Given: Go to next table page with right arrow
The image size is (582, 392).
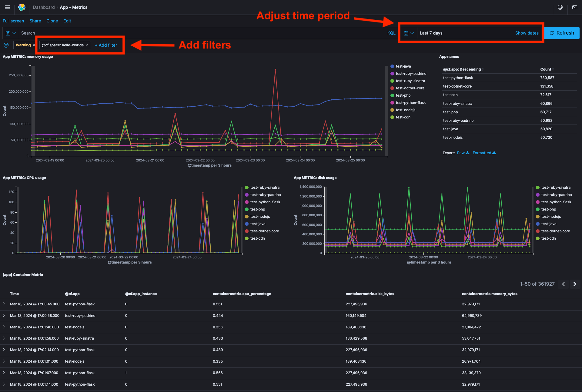Looking at the screenshot, I should (575, 284).
